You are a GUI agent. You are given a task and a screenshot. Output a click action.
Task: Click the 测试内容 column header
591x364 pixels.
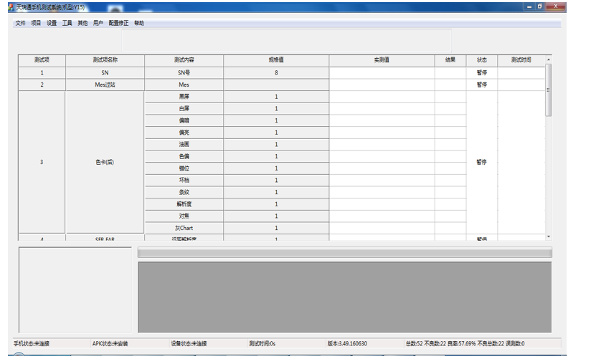tap(184, 60)
